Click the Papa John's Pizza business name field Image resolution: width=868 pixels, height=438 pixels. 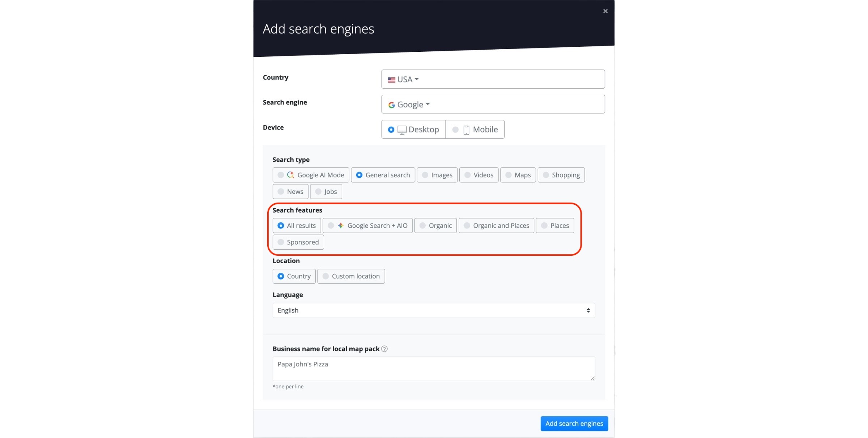[433, 368]
